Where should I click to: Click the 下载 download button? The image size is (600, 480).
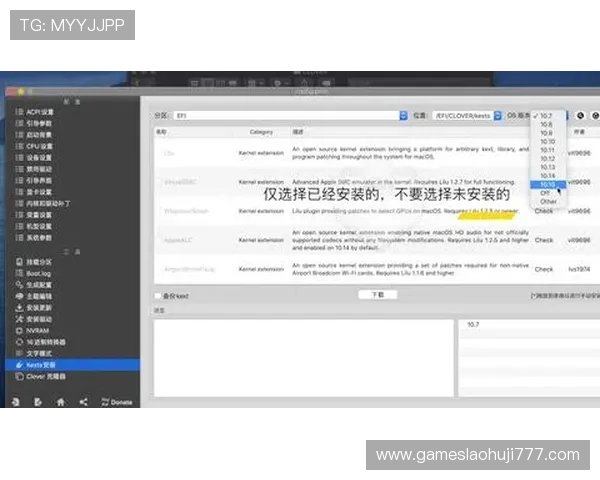378,295
